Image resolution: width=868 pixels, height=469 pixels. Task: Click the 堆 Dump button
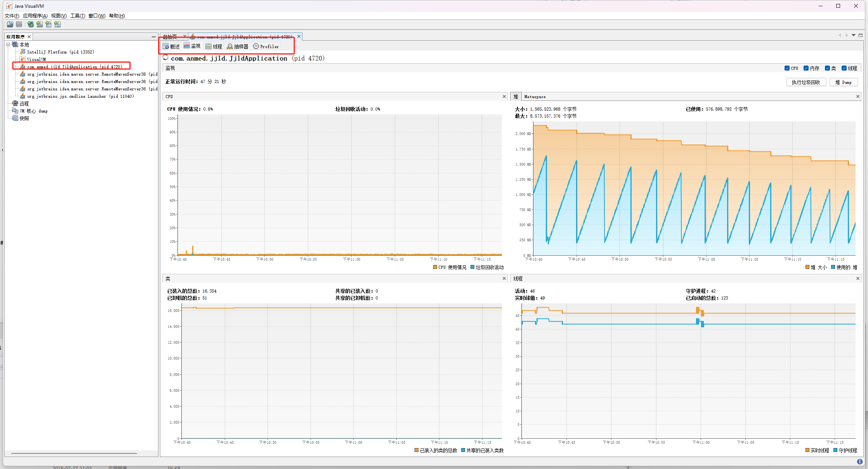[x=843, y=82]
